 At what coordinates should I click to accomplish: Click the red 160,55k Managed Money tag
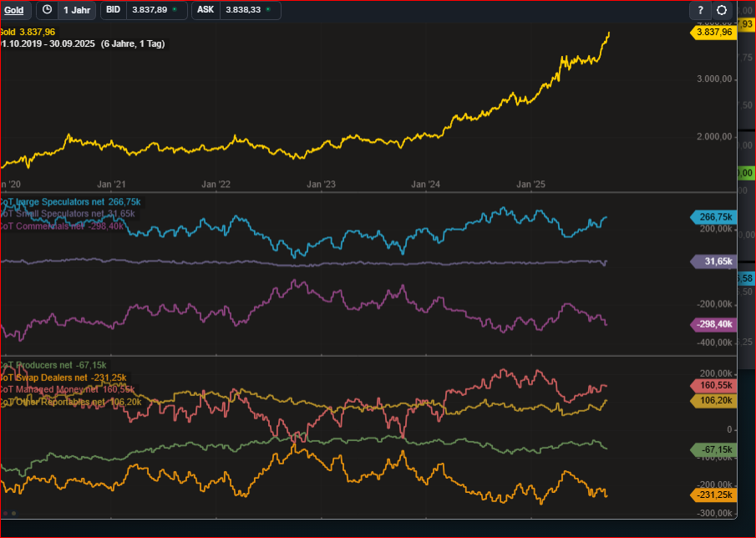(x=712, y=386)
